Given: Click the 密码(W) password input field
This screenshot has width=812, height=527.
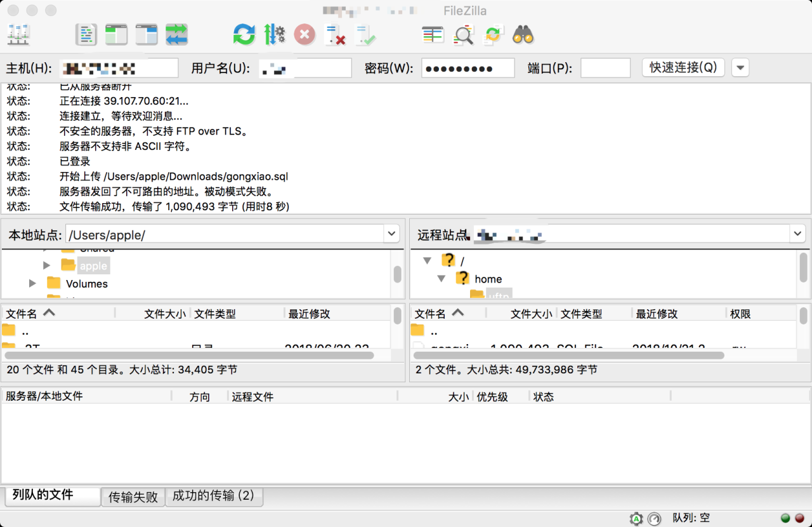Looking at the screenshot, I should point(468,68).
